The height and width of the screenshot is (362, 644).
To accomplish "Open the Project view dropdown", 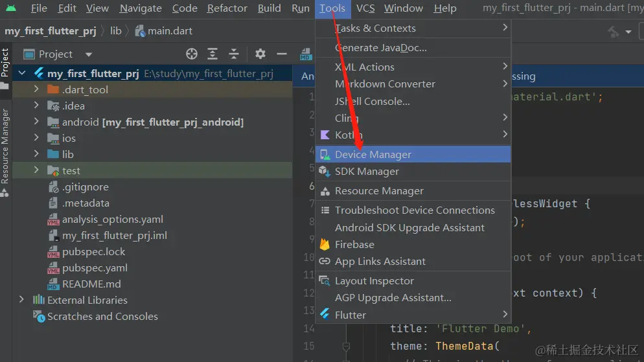I will click(89, 54).
